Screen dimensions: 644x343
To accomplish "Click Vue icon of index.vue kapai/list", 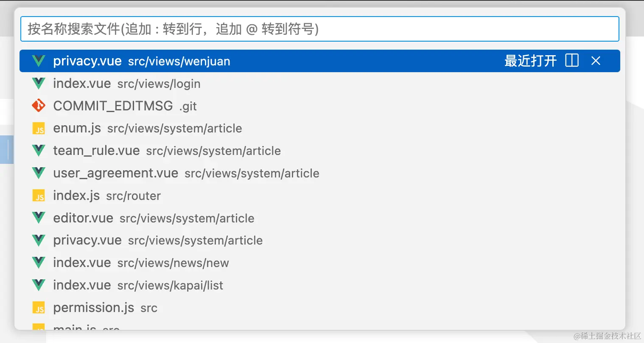I will click(39, 285).
